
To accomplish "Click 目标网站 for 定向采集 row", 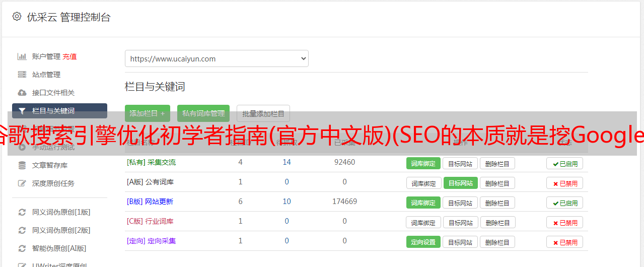I will coord(460,242).
